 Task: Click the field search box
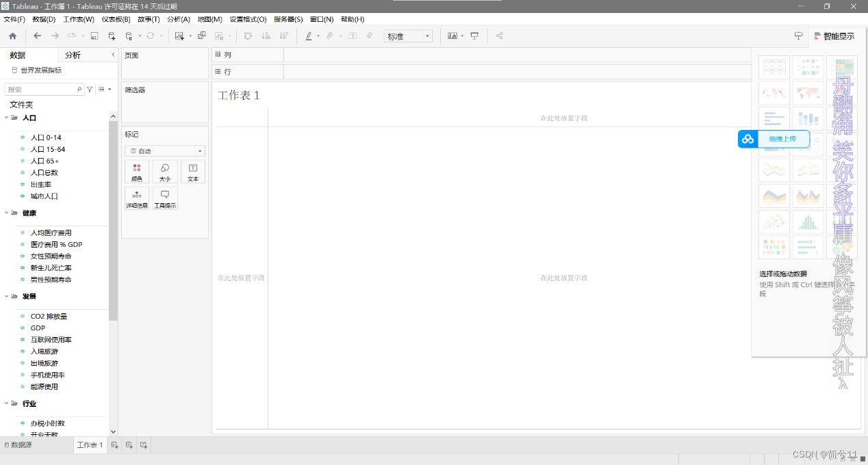44,90
